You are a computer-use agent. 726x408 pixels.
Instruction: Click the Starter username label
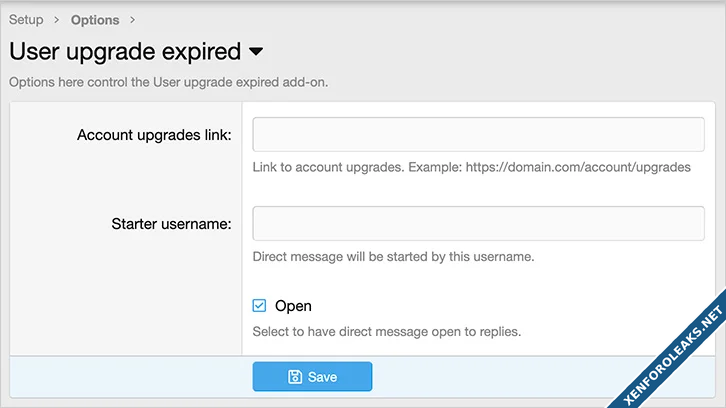coord(171,224)
